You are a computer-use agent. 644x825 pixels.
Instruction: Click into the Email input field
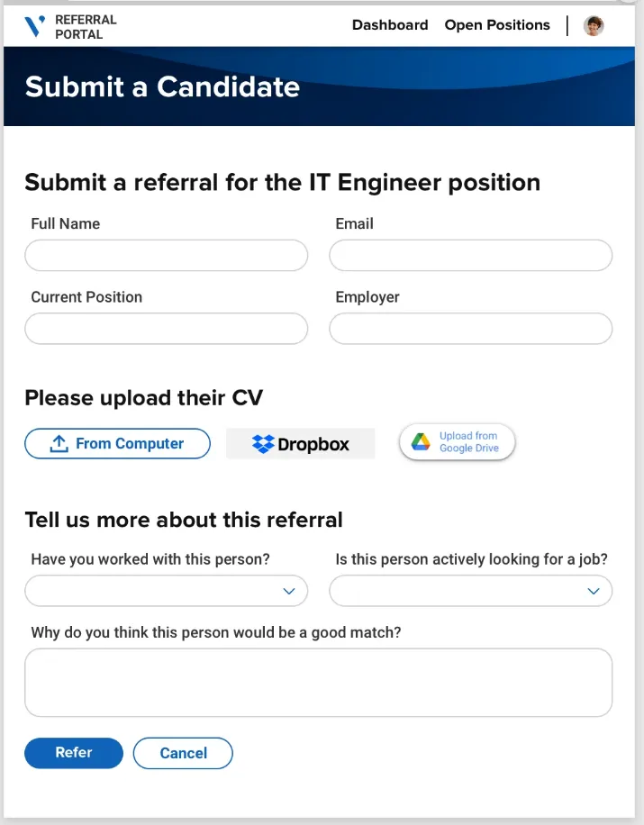[470, 256]
